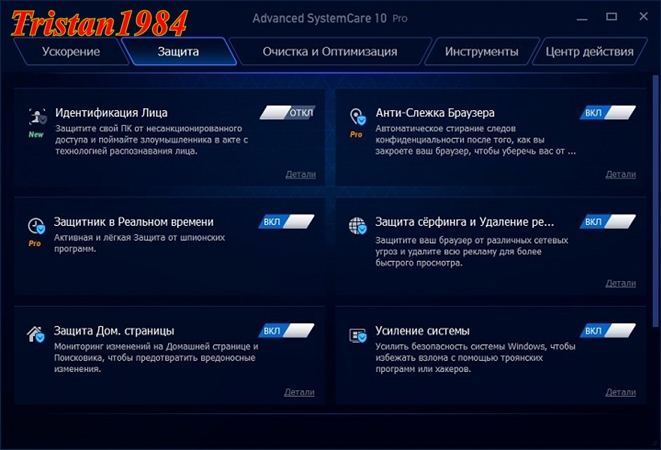Screen dimensions: 661x450
Task: Switch off Анти-Слежка Браузера toggle
Action: (607, 113)
